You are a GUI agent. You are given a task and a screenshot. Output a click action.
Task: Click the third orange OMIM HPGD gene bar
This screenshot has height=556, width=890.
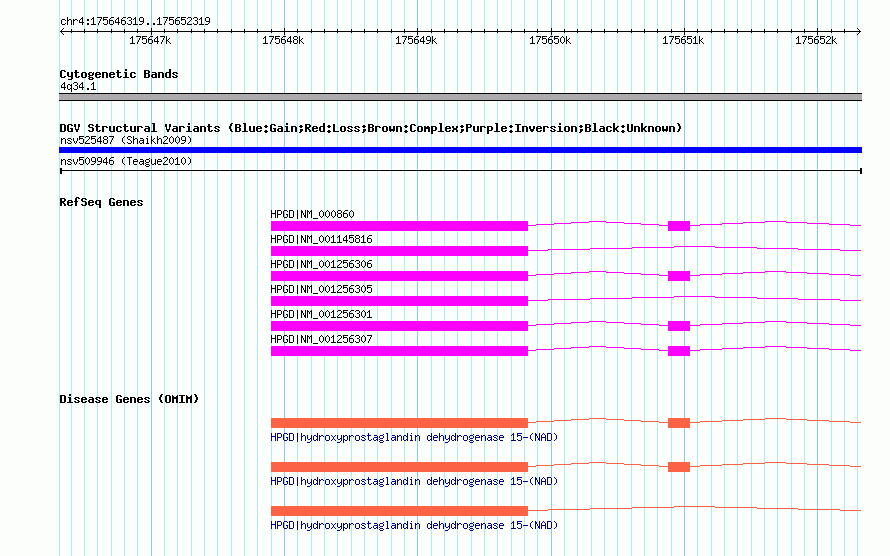[x=399, y=511]
